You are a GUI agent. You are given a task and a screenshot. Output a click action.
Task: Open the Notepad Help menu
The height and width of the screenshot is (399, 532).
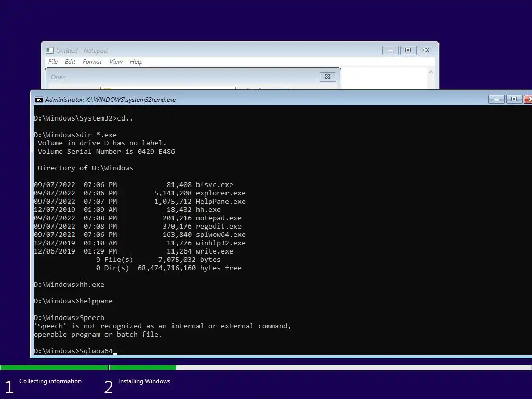tap(136, 62)
